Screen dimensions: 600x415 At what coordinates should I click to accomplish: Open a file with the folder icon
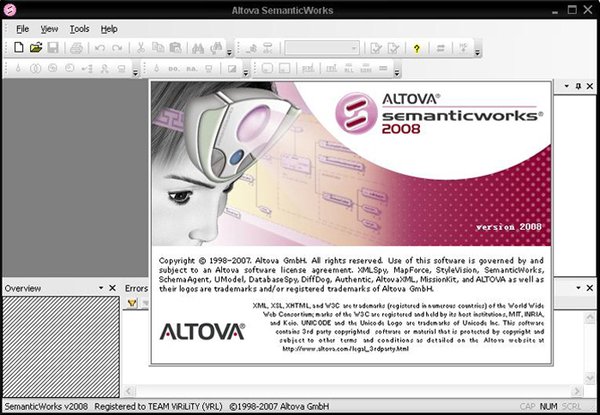click(36, 48)
